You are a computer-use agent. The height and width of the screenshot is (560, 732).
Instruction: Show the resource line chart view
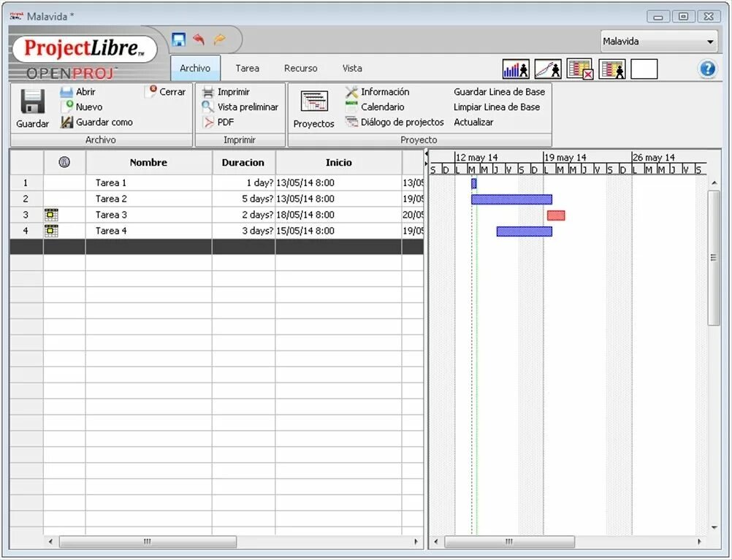548,69
